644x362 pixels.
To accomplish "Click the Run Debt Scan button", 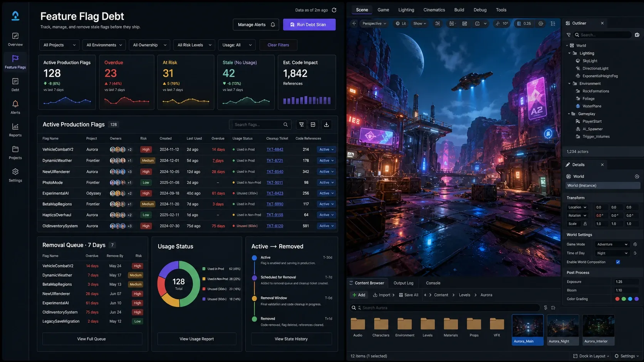I will (x=309, y=25).
